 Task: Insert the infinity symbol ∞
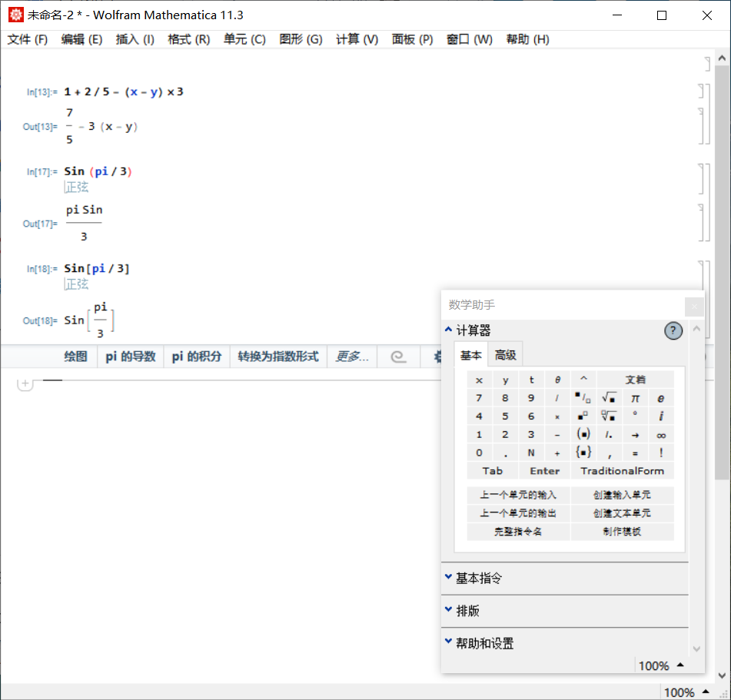[x=660, y=434]
